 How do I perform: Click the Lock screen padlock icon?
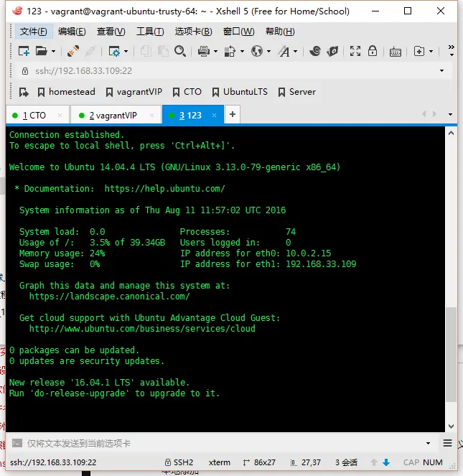(x=373, y=51)
